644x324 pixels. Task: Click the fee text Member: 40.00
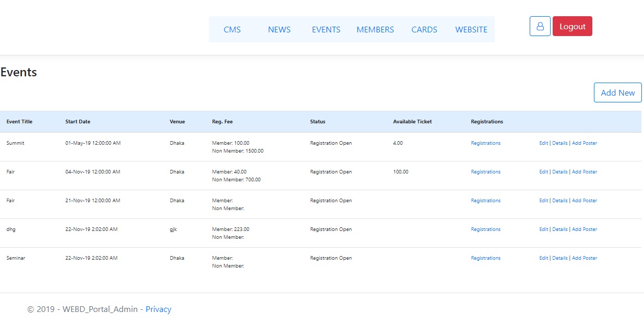[x=229, y=172]
